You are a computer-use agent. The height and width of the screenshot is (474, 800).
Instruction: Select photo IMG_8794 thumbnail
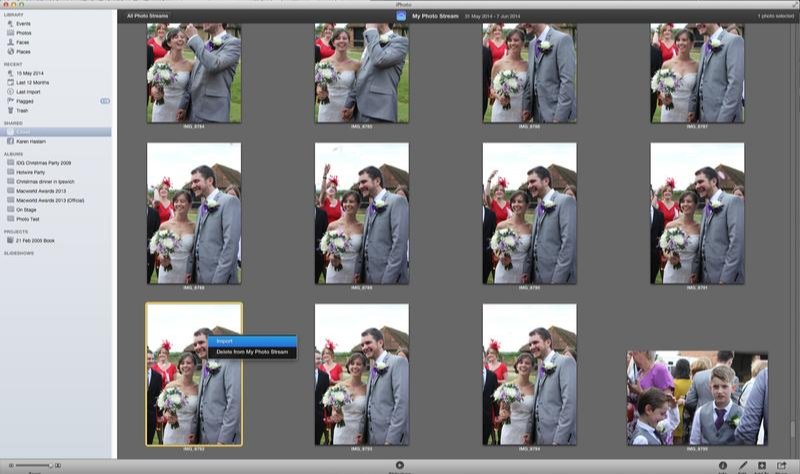pyautogui.click(x=530, y=375)
